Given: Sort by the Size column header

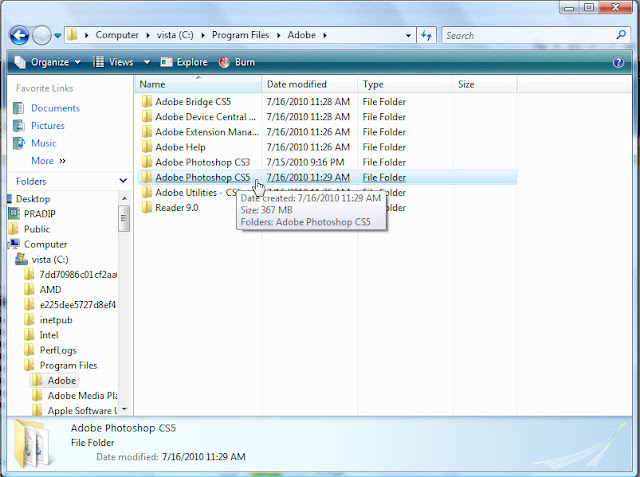Looking at the screenshot, I should [x=485, y=84].
